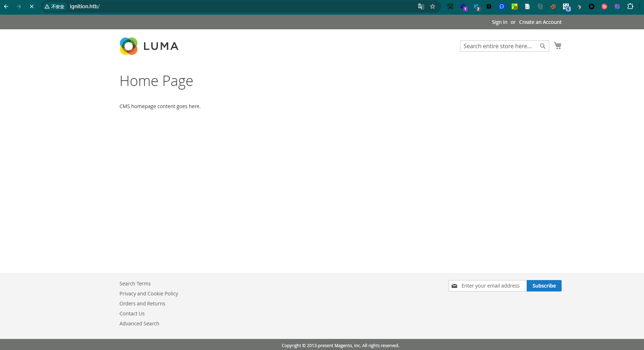Click the search magnifier icon
Image resolution: width=644 pixels, height=350 pixels.
(542, 46)
